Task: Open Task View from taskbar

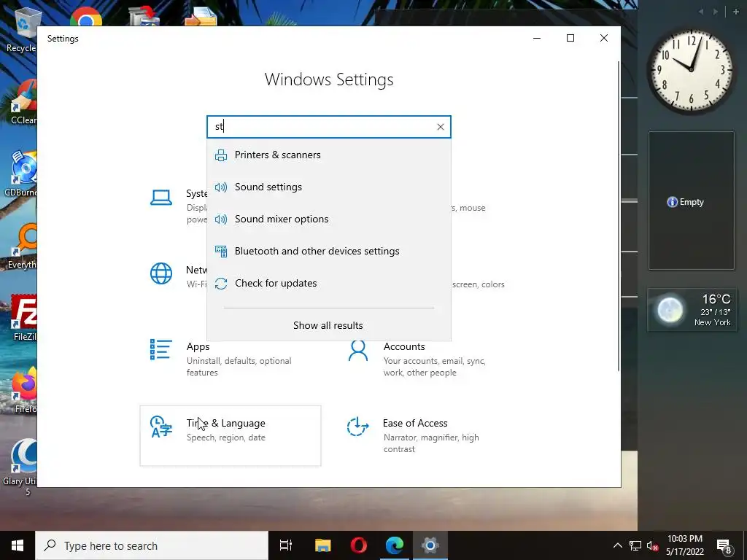Action: point(286,545)
